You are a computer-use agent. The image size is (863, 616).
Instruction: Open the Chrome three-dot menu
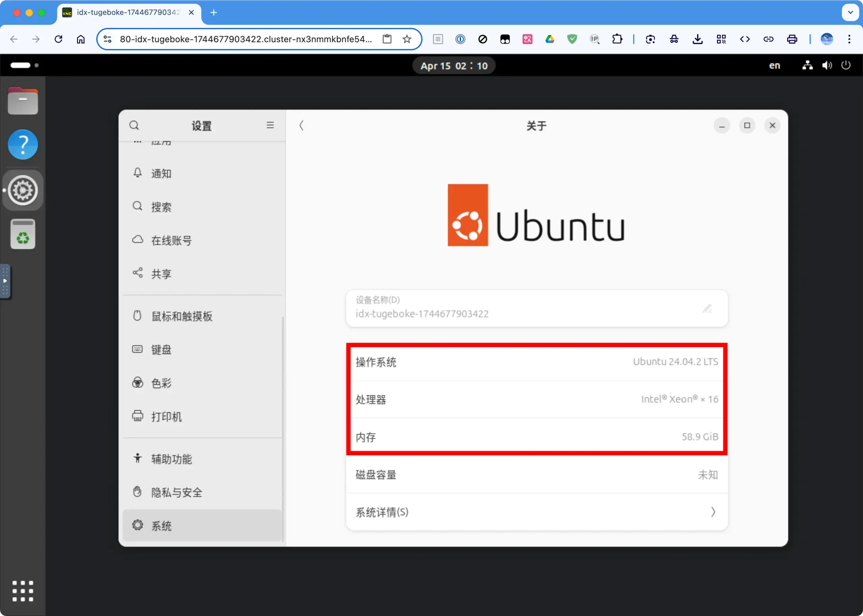[849, 39]
